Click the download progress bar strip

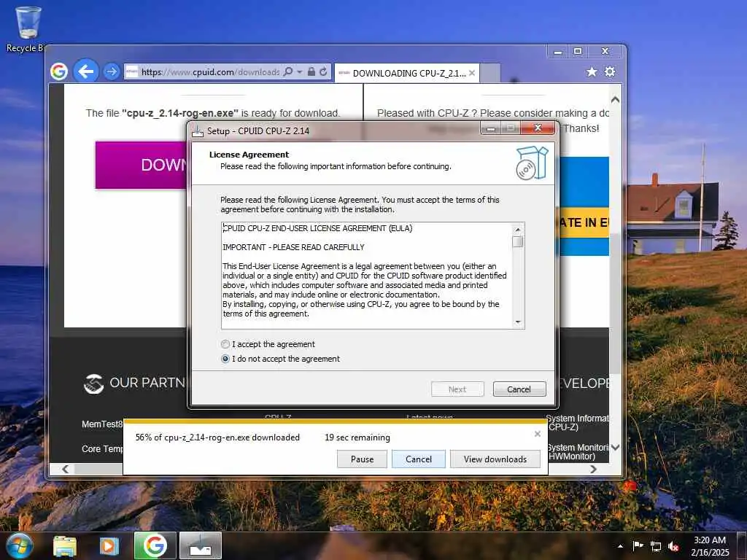[335, 421]
